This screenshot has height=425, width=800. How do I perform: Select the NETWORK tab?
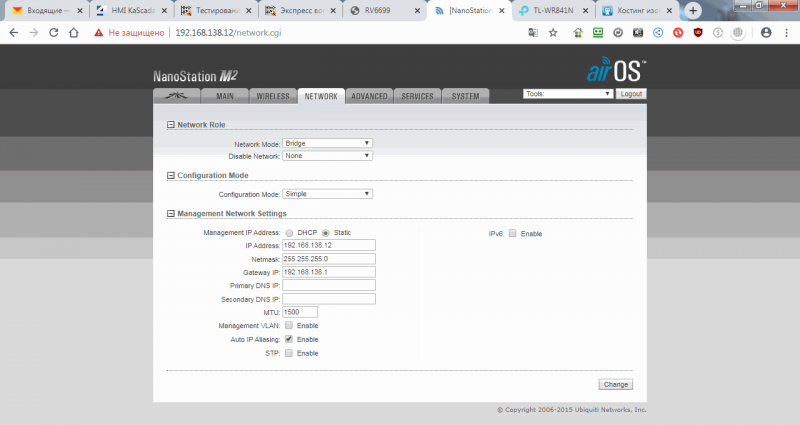point(321,96)
